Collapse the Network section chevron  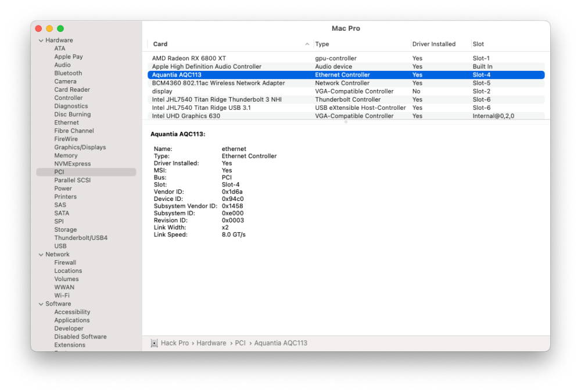pyautogui.click(x=41, y=254)
